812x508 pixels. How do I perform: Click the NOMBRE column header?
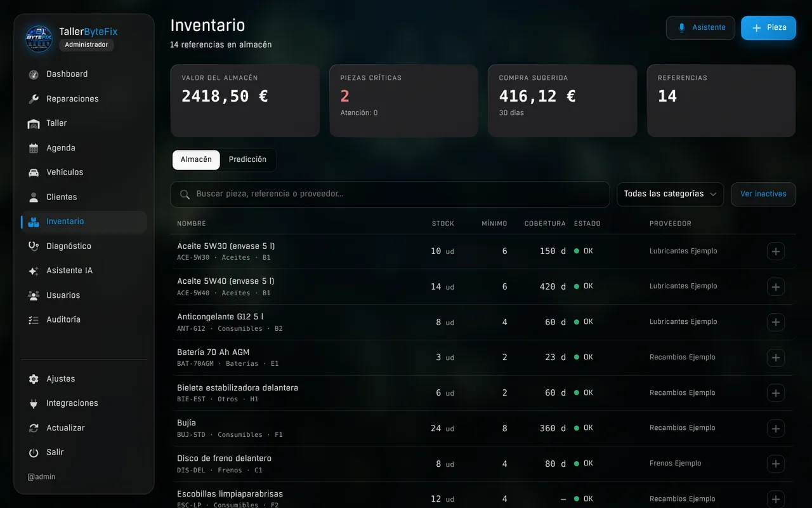click(192, 224)
